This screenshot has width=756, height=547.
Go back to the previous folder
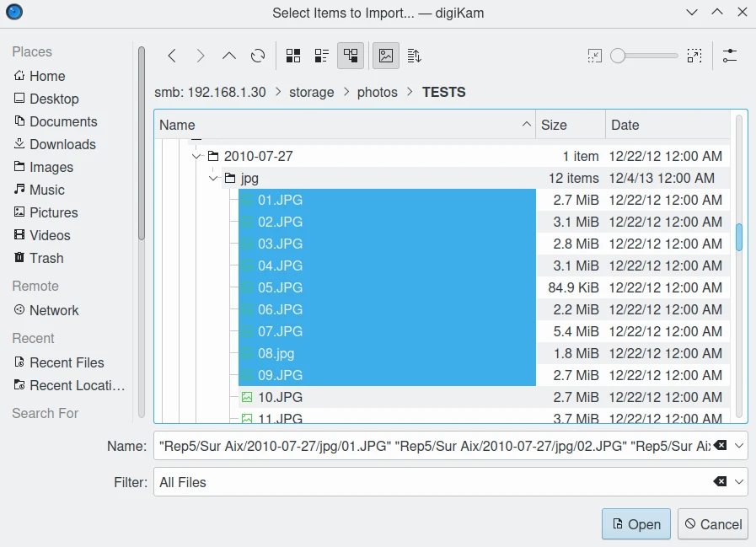coord(172,56)
